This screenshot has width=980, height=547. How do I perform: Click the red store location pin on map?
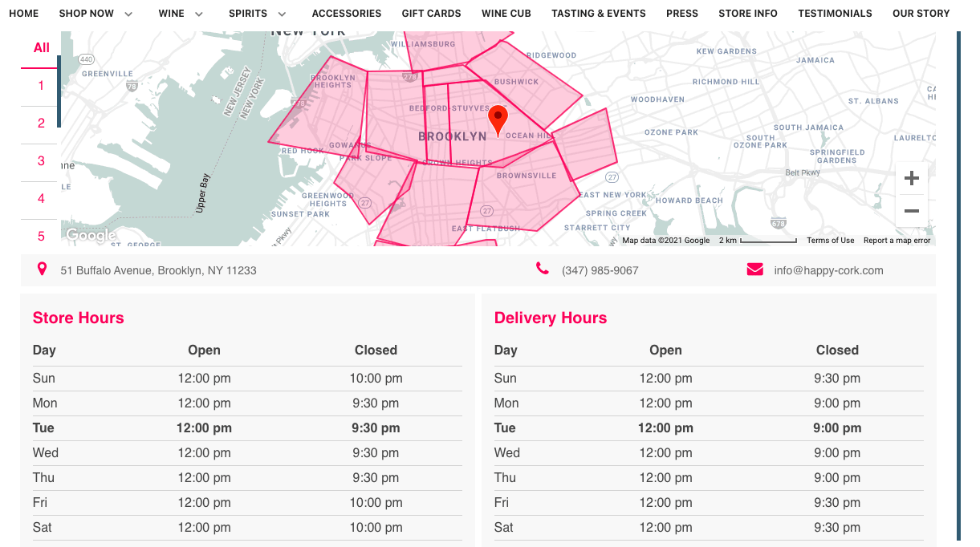coord(498,120)
